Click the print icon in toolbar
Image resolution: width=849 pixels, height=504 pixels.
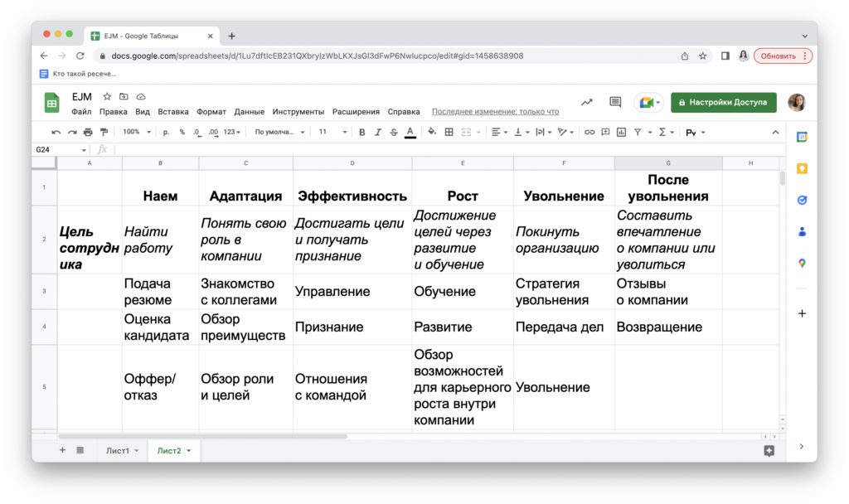click(88, 132)
